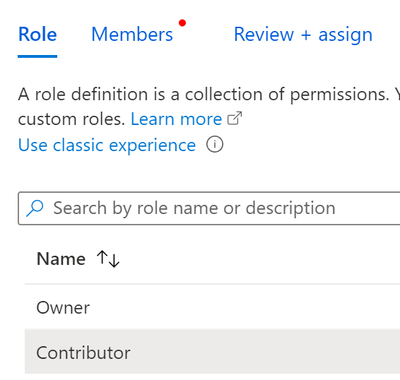Image resolution: width=400 pixels, height=380 pixels.
Task: Click the info icon beside classic experience
Action: point(215,145)
